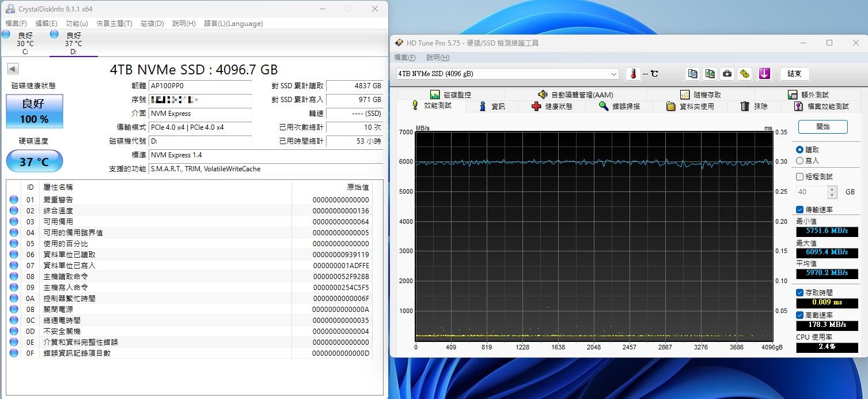Click CrystalDiskInfo title bar app icon

[x=10, y=9]
